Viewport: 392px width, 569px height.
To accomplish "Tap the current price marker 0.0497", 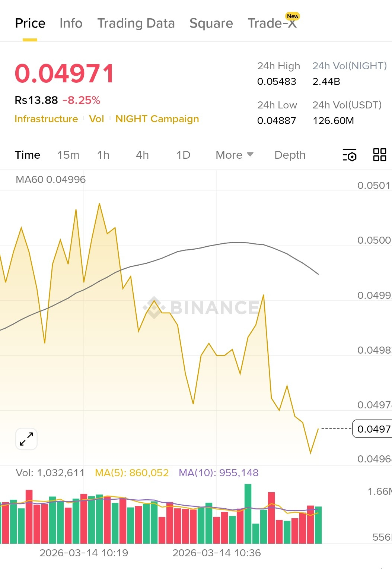I will pos(373,429).
